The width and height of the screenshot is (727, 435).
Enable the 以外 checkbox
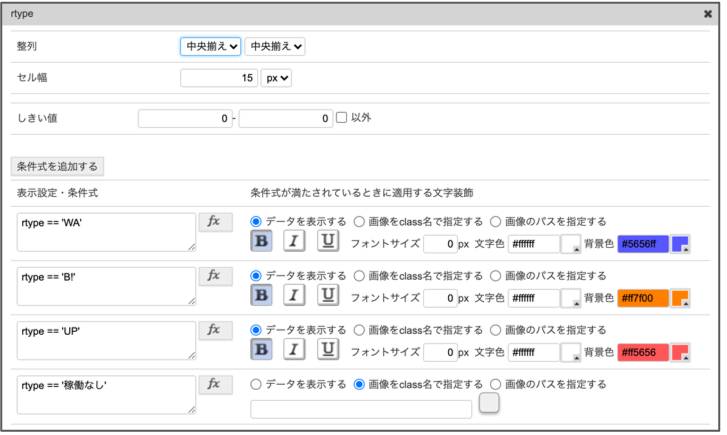(x=342, y=118)
